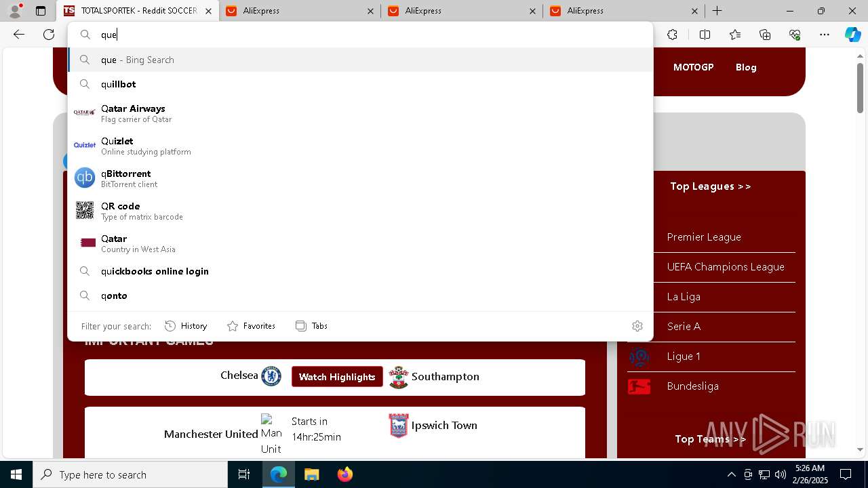868x488 pixels.
Task: Open a new tab with plus button
Action: 717,11
